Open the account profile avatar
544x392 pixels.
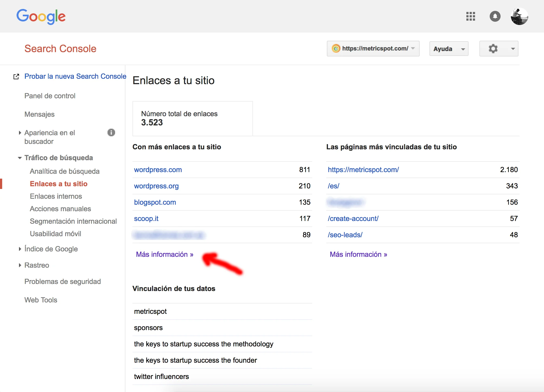(x=519, y=16)
